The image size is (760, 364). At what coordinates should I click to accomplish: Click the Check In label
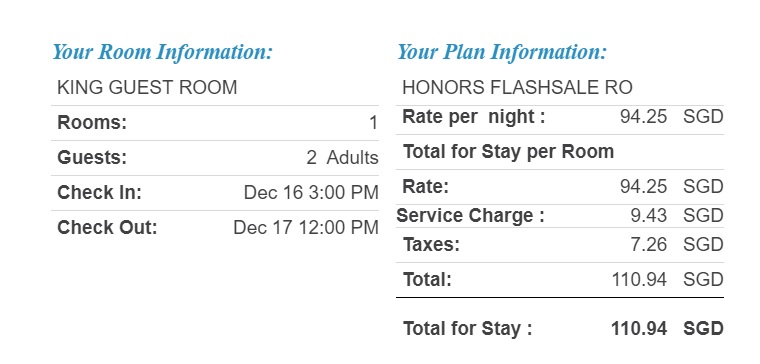coord(99,192)
